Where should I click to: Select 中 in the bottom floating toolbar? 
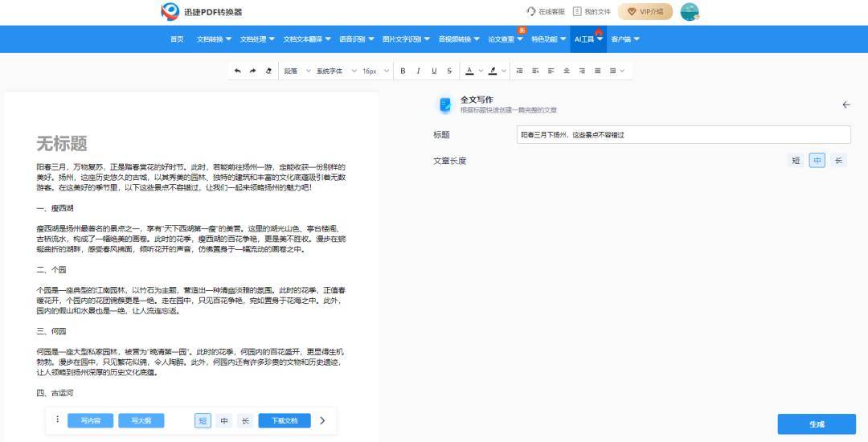[224, 420]
